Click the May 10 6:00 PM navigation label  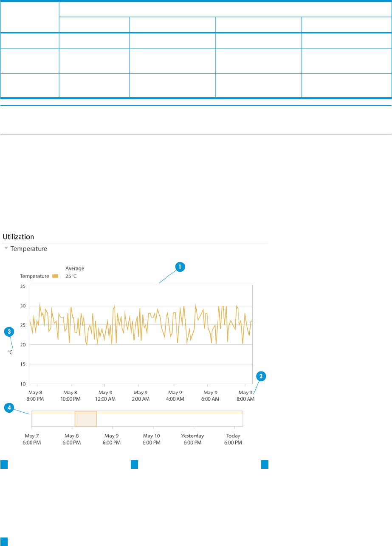click(152, 439)
